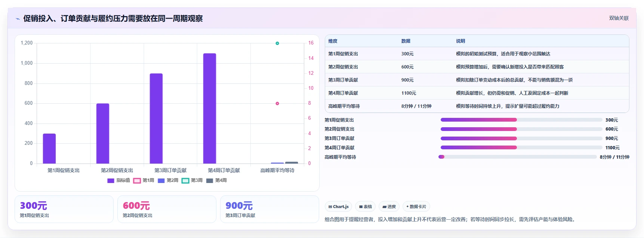Click the pink data point near 8

277,104
